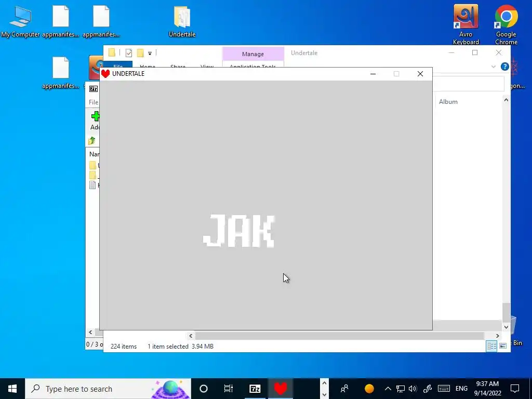Viewport: 532px width, 399px height.
Task: Expand Customize Quick Access Toolbar dropdown
Action: [x=150, y=53]
